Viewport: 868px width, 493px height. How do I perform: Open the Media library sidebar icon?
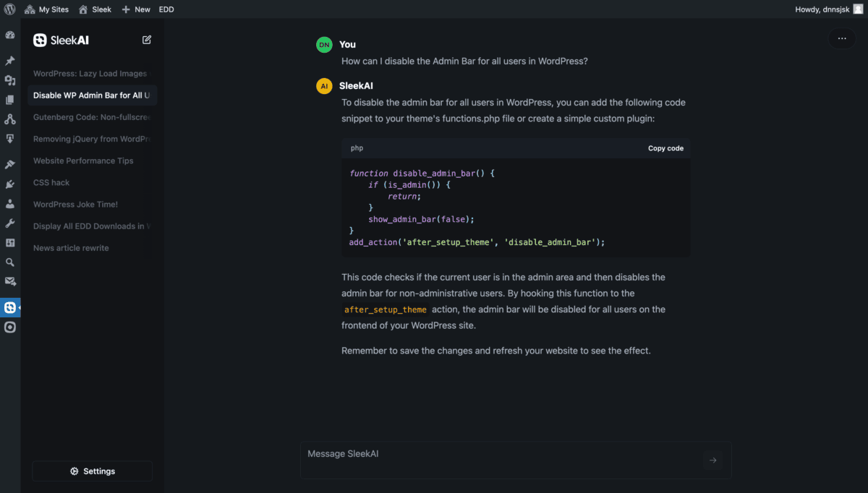click(10, 80)
